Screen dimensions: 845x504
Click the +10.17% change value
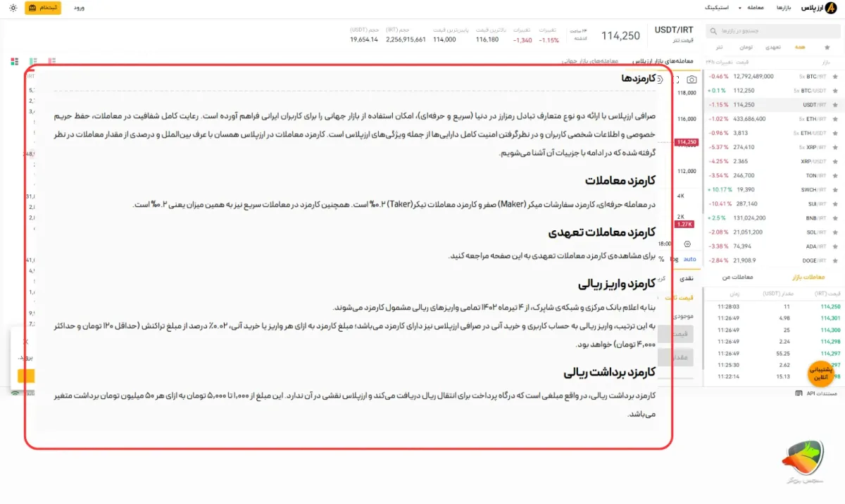click(718, 190)
